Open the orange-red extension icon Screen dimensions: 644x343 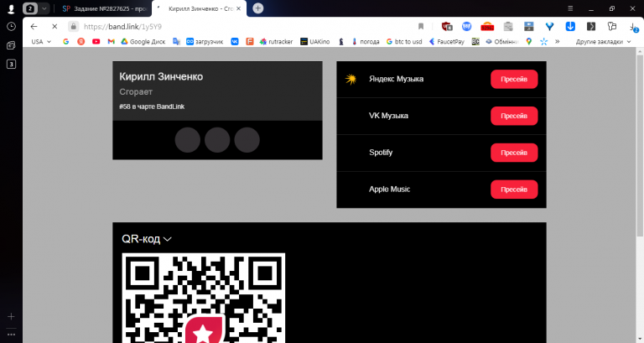[487, 27]
